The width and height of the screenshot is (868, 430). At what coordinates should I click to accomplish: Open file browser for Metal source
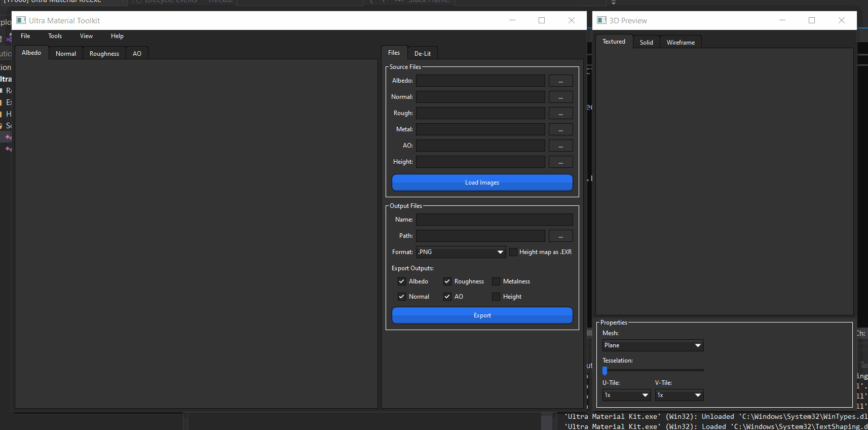pyautogui.click(x=560, y=130)
